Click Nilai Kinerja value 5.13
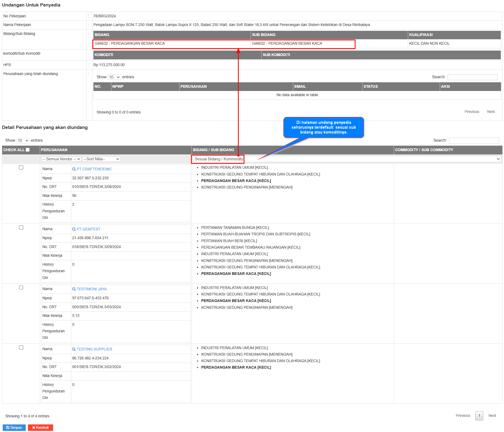Screen dimensions: 504x432 point(76,316)
